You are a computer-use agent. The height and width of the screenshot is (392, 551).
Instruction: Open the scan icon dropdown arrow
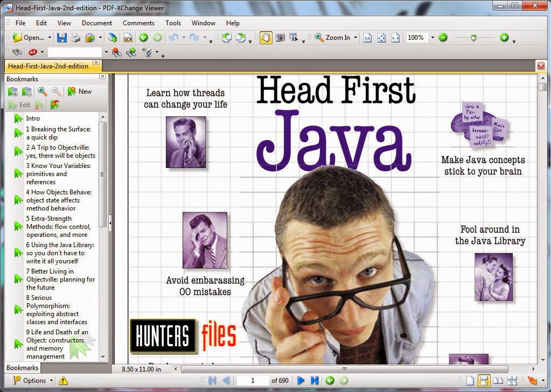coord(100,38)
